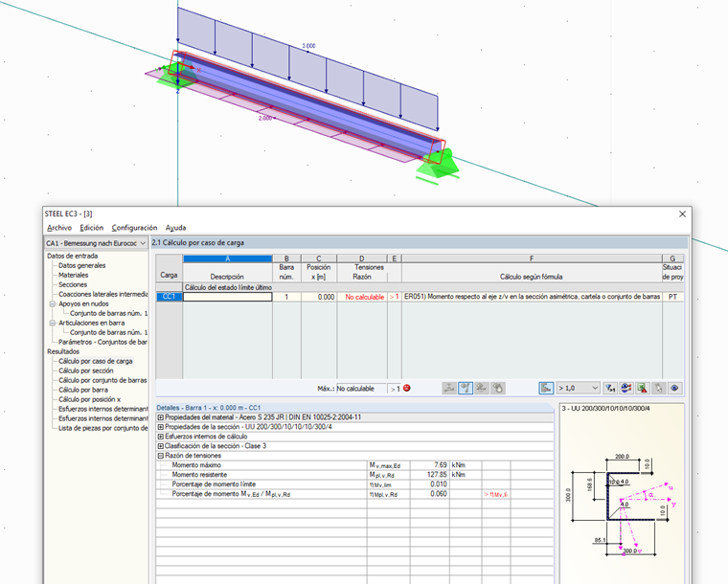Image resolution: width=728 pixels, height=584 pixels.
Task: Collapse the Apoyos en nudos tree node
Action: pos(53,303)
